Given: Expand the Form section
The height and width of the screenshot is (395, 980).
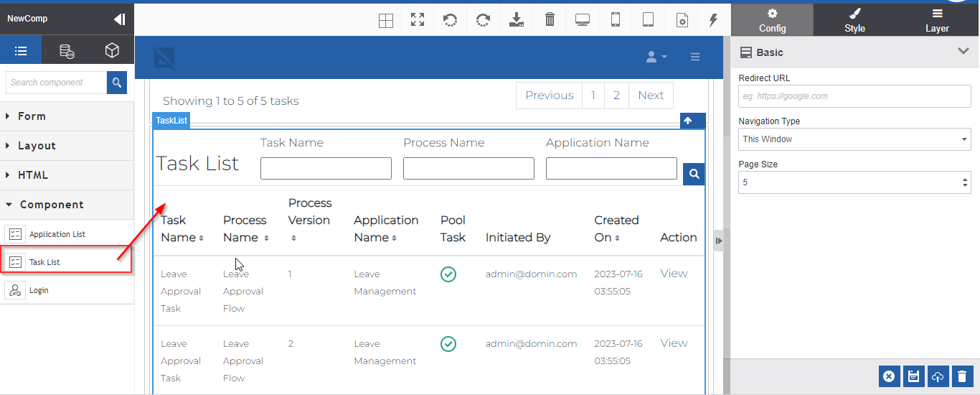Looking at the screenshot, I should [67, 116].
